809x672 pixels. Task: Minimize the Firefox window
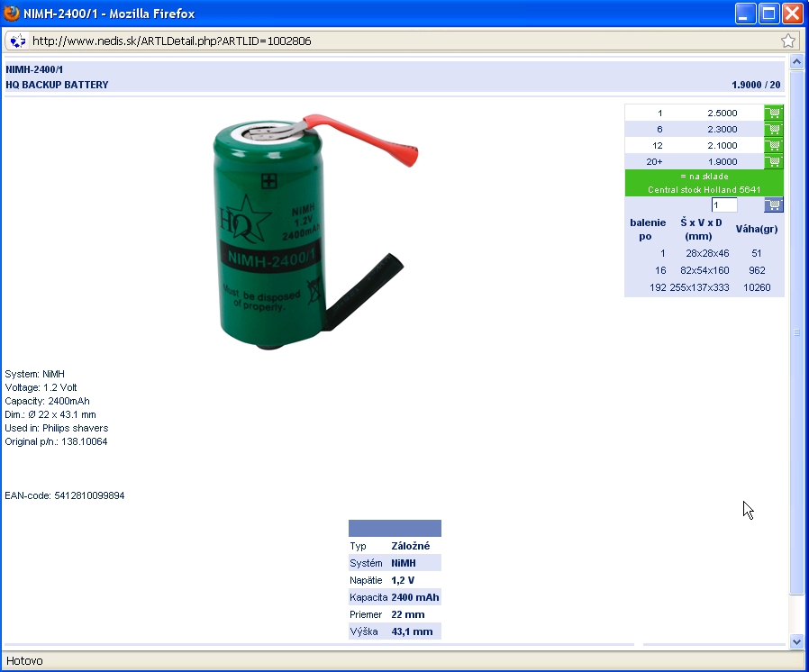[746, 14]
